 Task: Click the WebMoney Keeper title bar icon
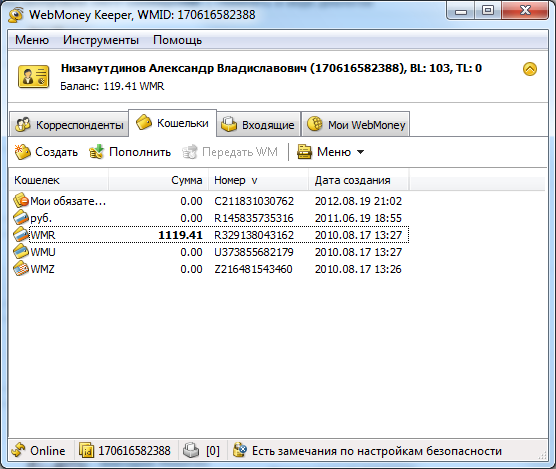click(x=16, y=15)
